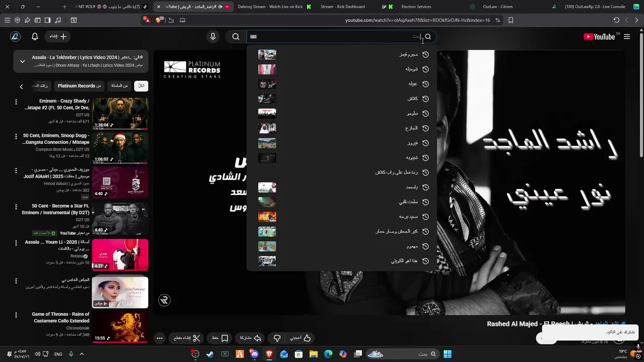This screenshot has height=362, width=644.
Task: Open options for 50 Cent Become a Star
Action: pos(16,207)
